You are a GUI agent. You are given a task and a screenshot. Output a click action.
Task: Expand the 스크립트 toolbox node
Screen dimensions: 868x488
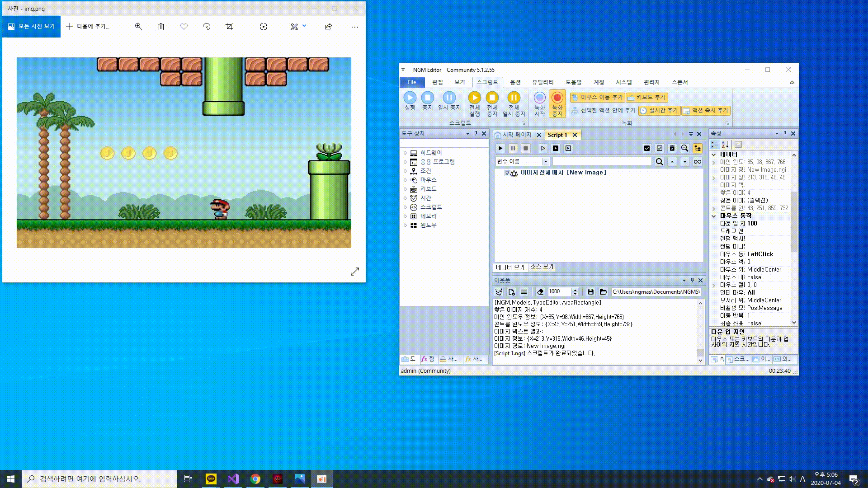point(406,207)
